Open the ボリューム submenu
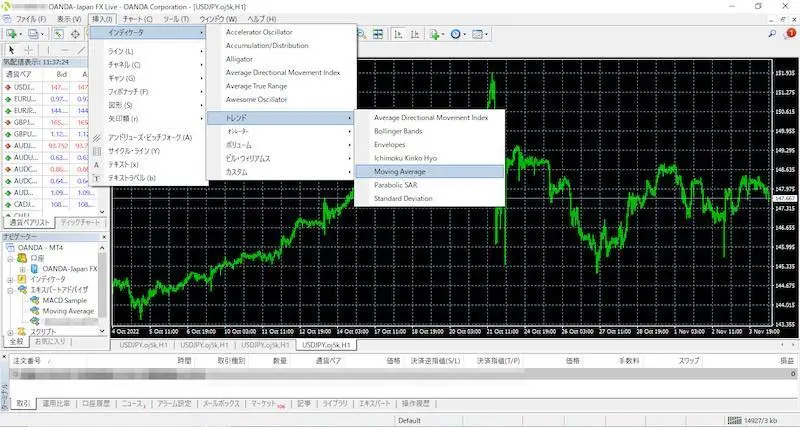The height and width of the screenshot is (427, 800). (281, 145)
